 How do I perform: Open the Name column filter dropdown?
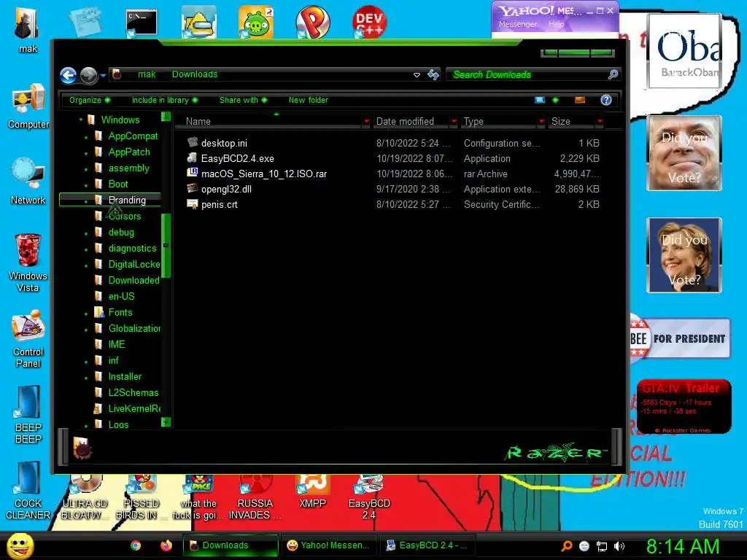[366, 122]
